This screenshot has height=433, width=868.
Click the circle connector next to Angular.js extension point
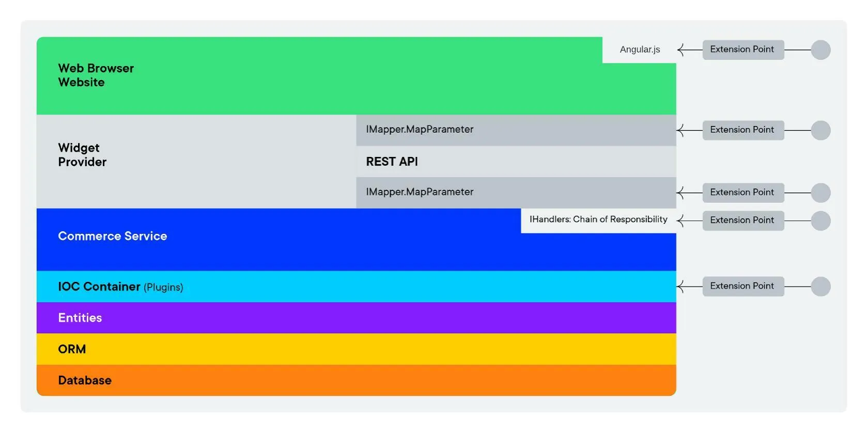(820, 50)
